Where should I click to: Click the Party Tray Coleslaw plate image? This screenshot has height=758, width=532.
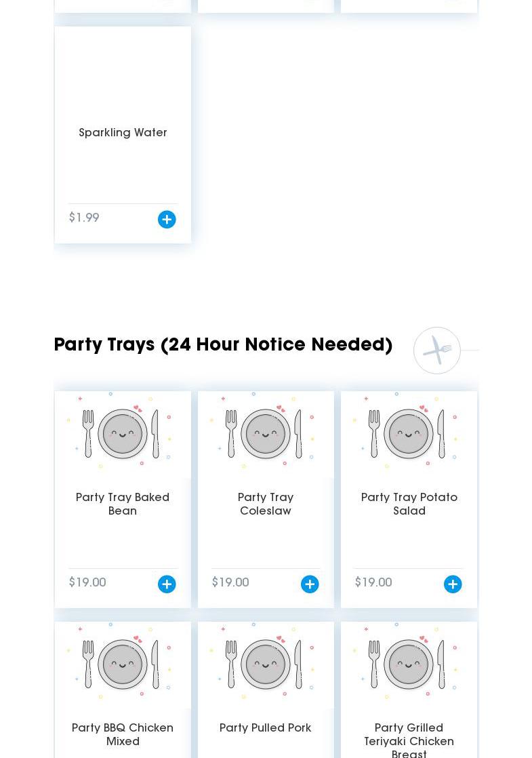(266, 432)
